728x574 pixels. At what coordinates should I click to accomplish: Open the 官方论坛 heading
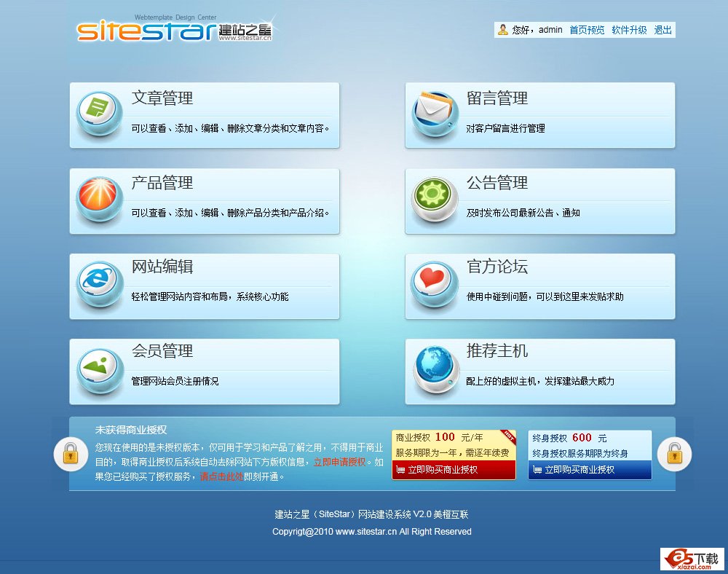coord(497,267)
